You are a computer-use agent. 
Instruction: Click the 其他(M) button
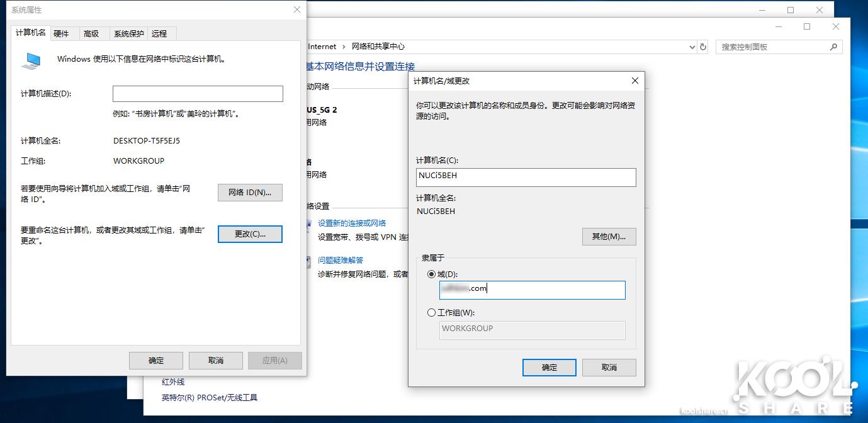609,236
